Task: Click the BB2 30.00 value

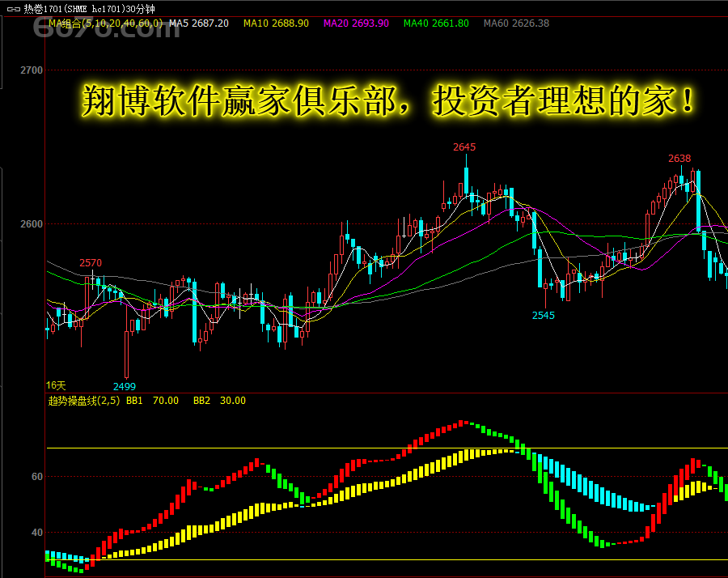Action: tap(219, 401)
